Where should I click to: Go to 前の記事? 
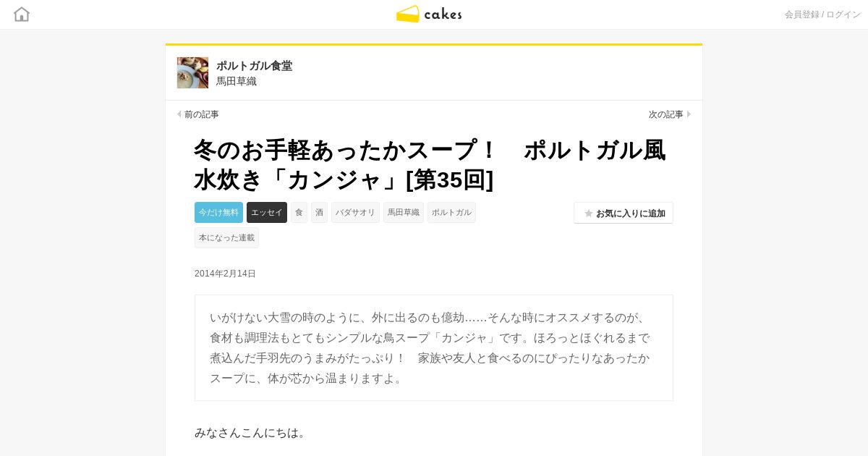pos(201,114)
